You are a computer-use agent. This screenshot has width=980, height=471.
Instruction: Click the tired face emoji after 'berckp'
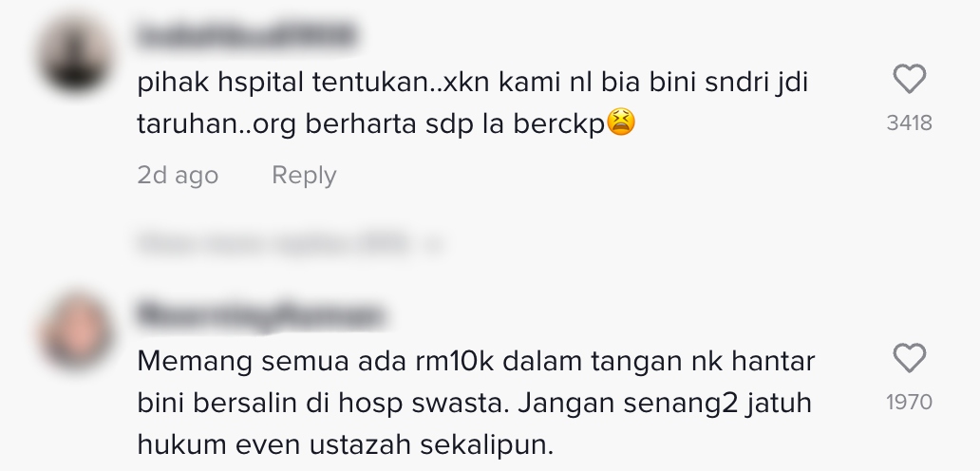coord(621,122)
